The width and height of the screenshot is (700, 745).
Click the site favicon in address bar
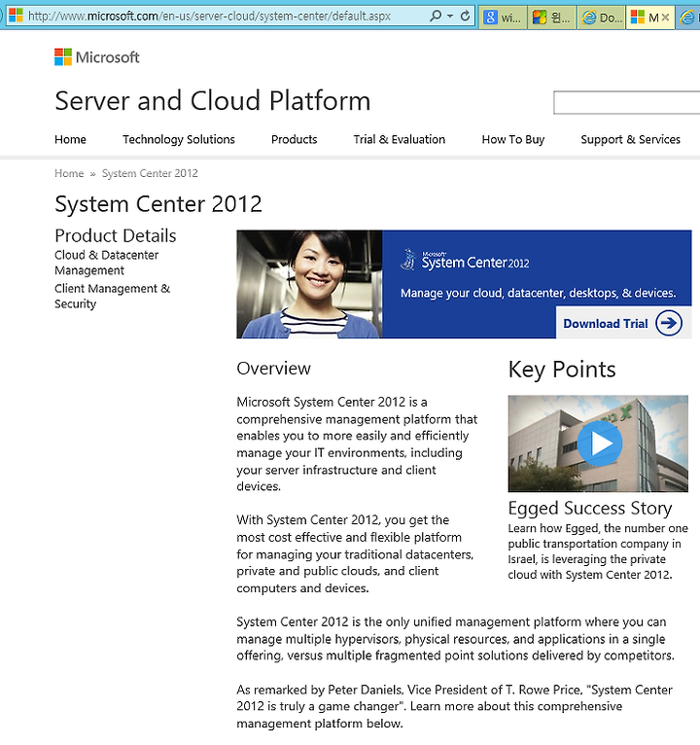(16, 16)
